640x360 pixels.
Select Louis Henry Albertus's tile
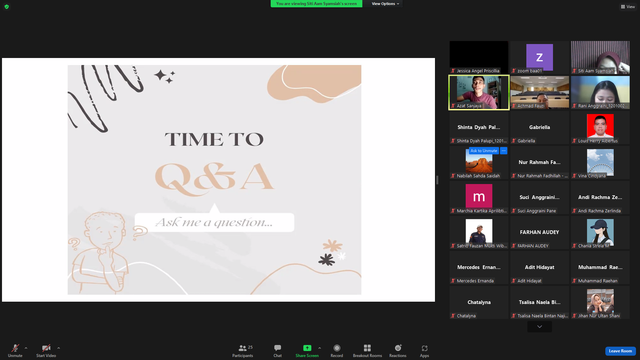[600, 127]
